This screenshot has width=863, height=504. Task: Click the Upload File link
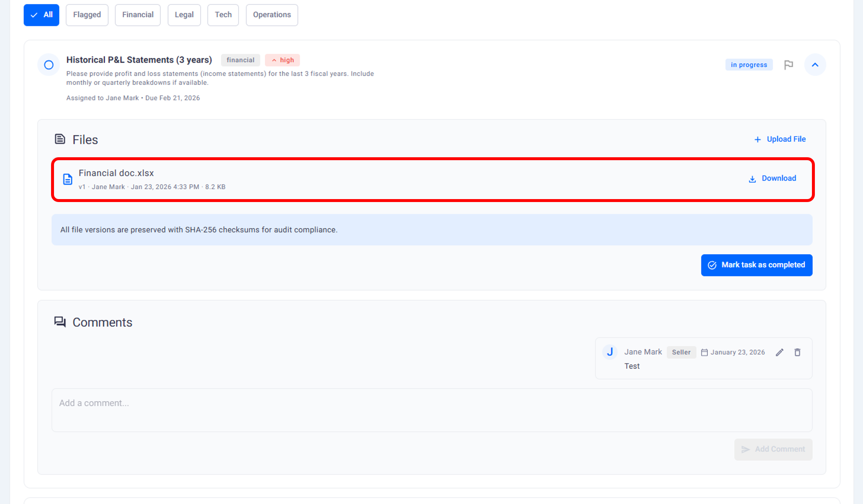[x=780, y=139]
